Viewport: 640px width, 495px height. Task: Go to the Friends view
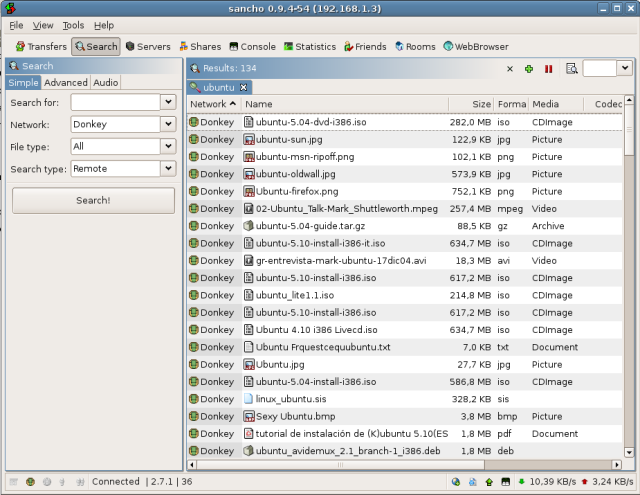click(365, 46)
